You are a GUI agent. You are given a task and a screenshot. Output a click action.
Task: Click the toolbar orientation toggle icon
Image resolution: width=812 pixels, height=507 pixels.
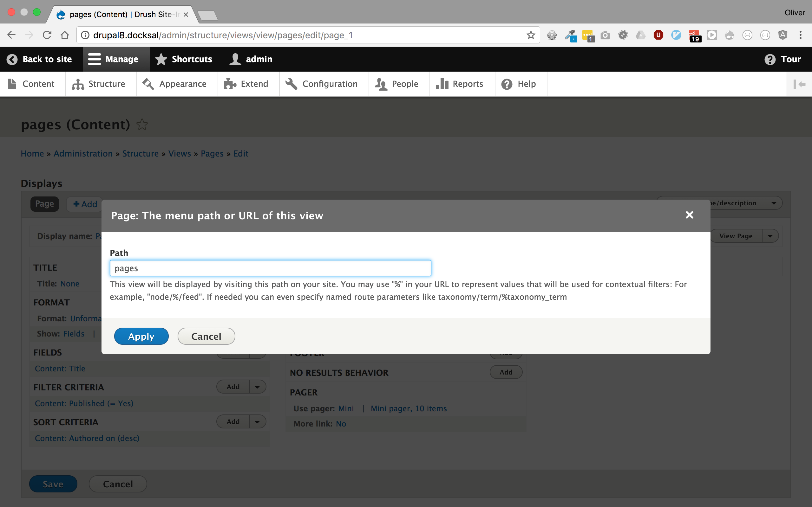click(x=799, y=84)
